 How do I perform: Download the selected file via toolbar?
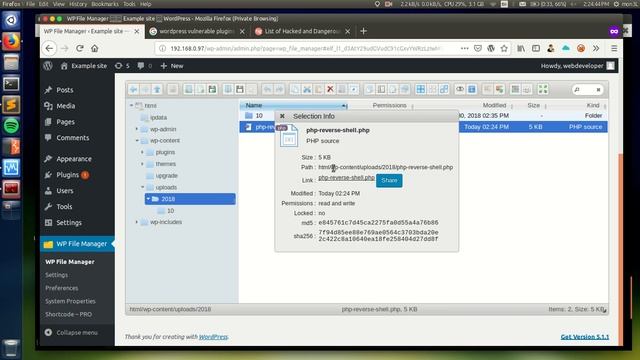click(240, 89)
